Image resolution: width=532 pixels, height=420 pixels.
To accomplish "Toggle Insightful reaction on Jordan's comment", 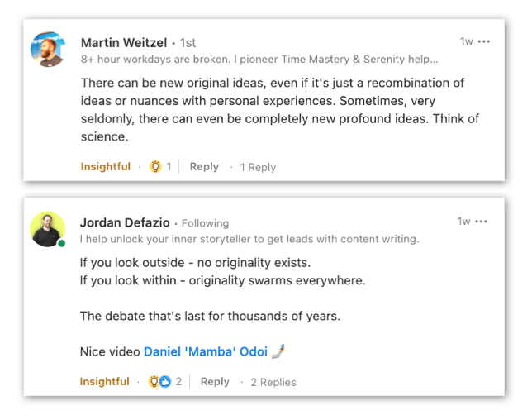I will 104,381.
